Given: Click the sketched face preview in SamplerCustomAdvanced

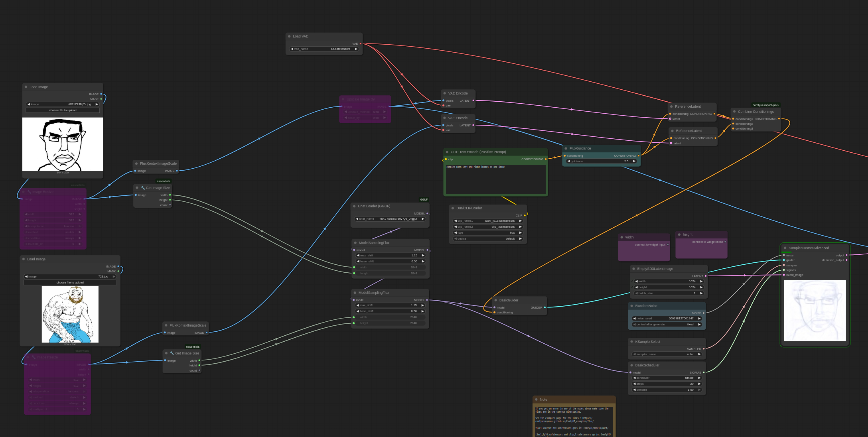Looking at the screenshot, I should [x=815, y=311].
